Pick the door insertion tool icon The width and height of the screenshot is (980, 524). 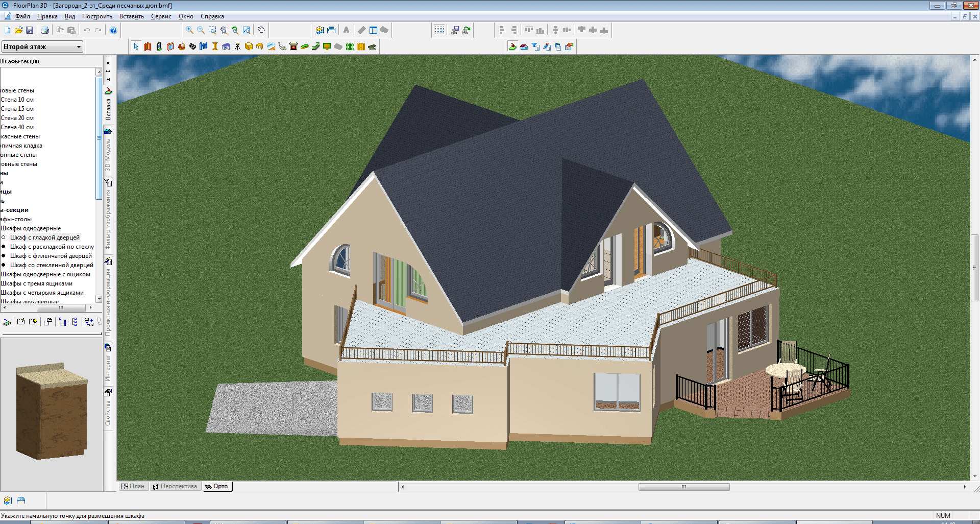(159, 46)
